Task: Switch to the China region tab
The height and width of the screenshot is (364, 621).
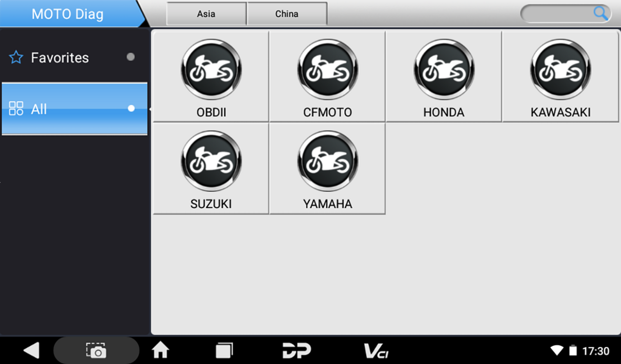Action: point(287,14)
